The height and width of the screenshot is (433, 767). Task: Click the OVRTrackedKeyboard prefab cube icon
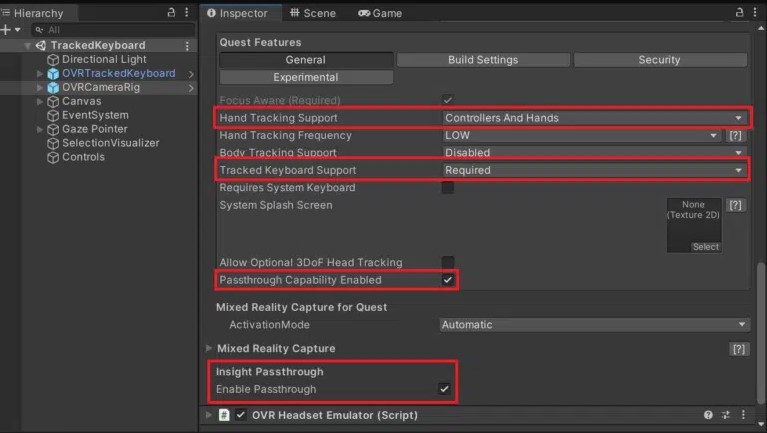53,73
